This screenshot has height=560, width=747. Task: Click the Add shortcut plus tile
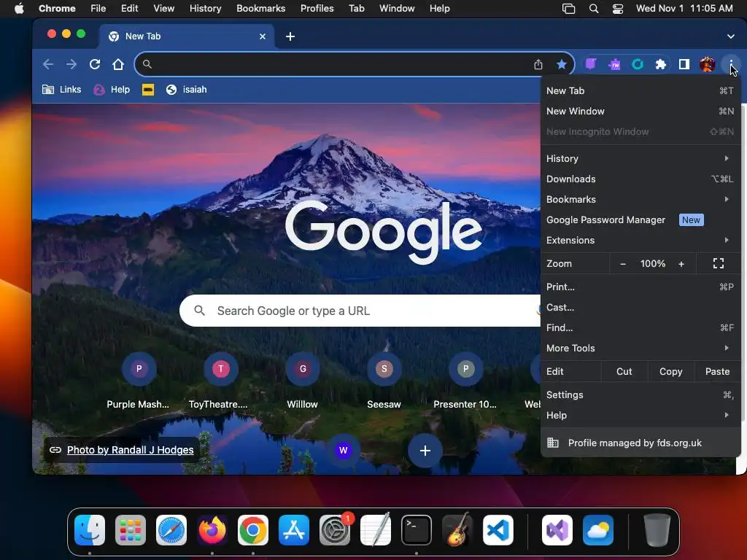[425, 451]
